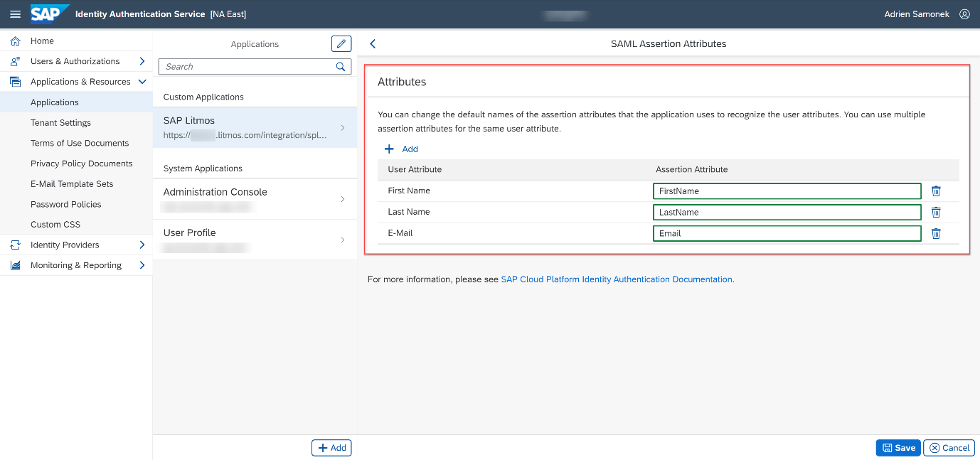Go back with the left arrow icon

tap(373, 44)
